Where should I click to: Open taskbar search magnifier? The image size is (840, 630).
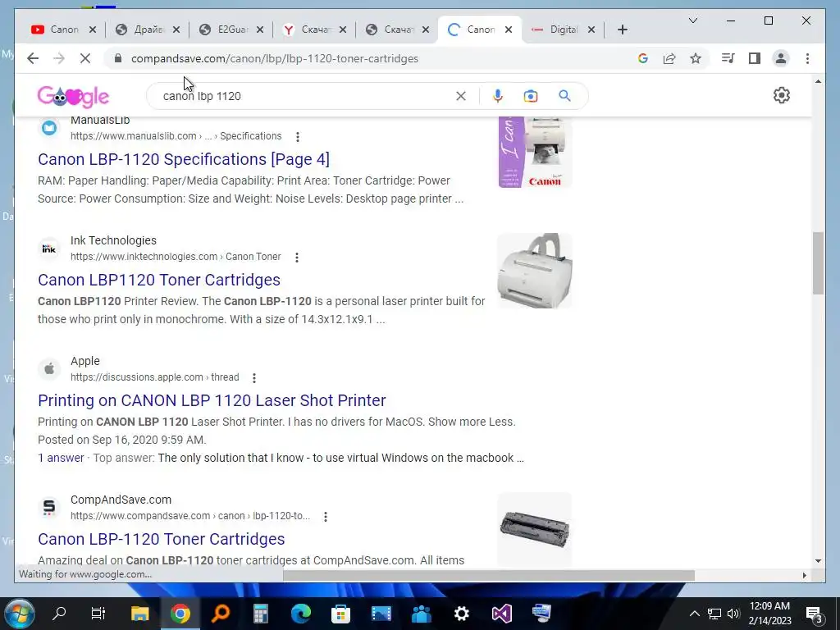(59, 614)
